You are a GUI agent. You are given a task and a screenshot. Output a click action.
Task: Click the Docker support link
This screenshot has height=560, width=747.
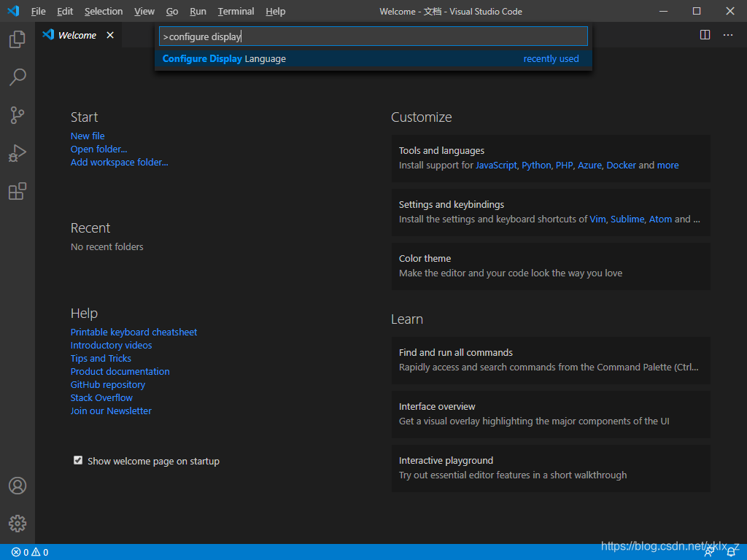click(x=622, y=166)
